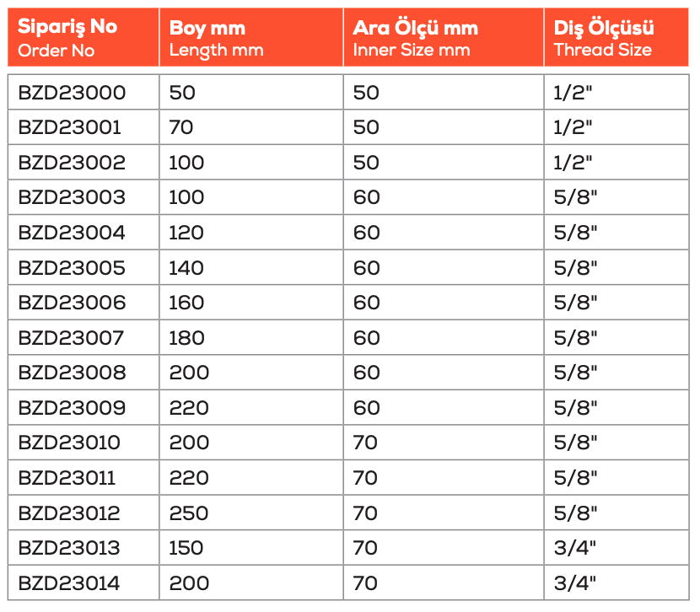Image resolution: width=700 pixels, height=612 pixels.
Task: Select order number BZD23000
Action: point(72,92)
